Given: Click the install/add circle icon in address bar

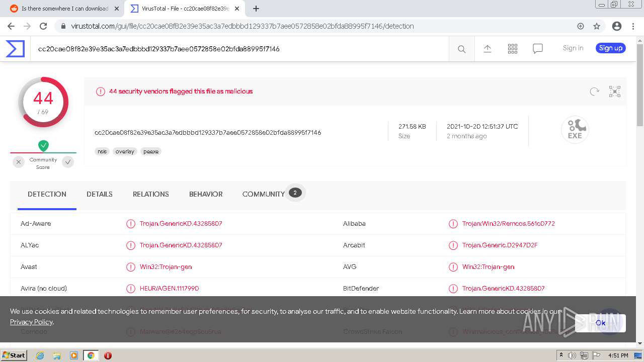Looking at the screenshot, I should pos(581,26).
